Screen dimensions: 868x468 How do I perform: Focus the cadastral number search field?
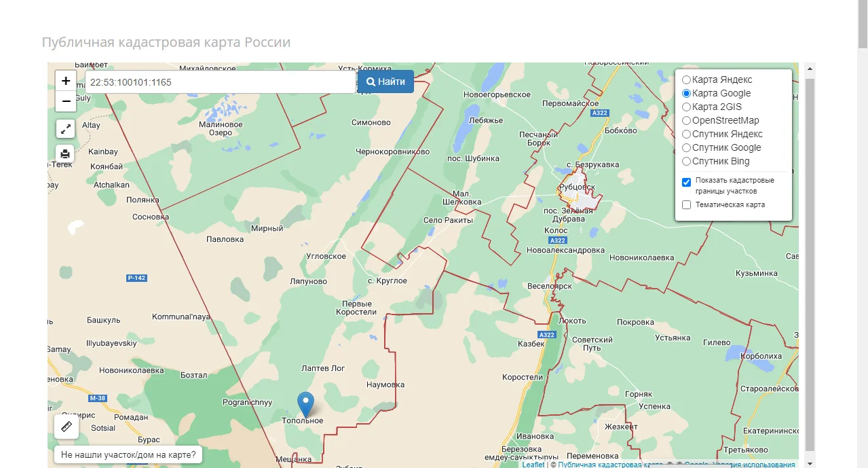pos(221,82)
